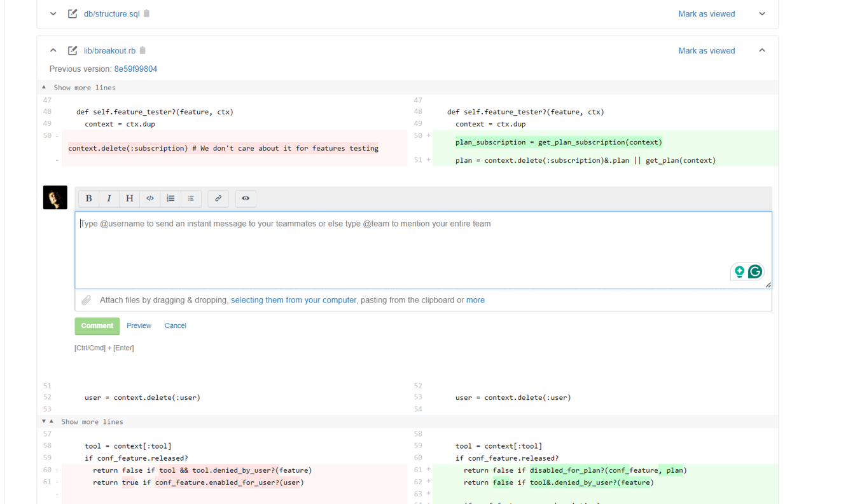Image resolution: width=841 pixels, height=504 pixels.
Task: Add a numbered list in comment
Action: click(170, 198)
